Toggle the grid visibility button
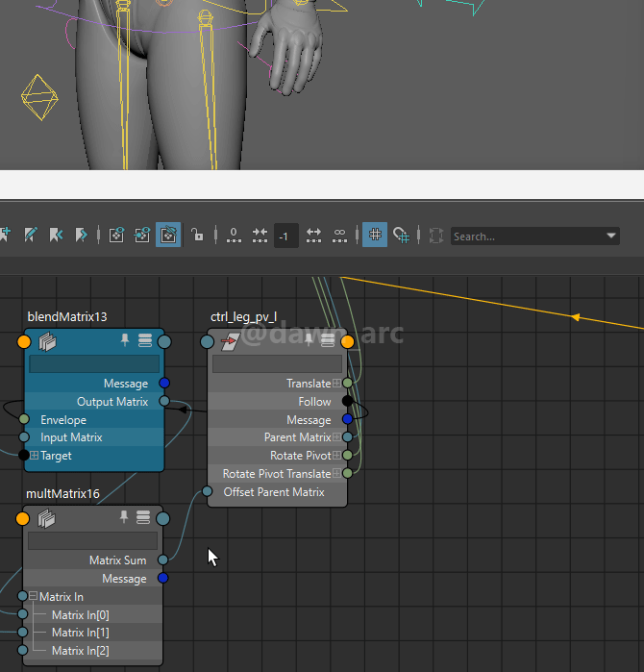The image size is (644, 672). point(375,235)
